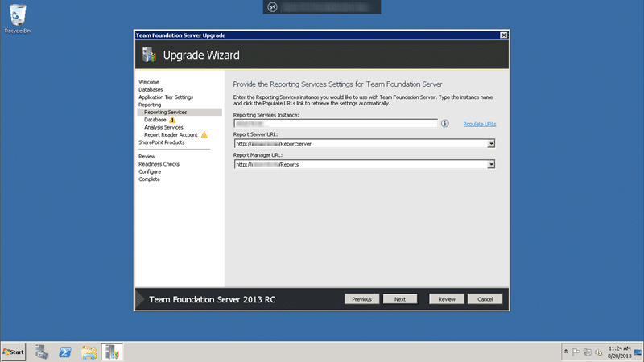Open the Report Reader Account step

(171, 135)
